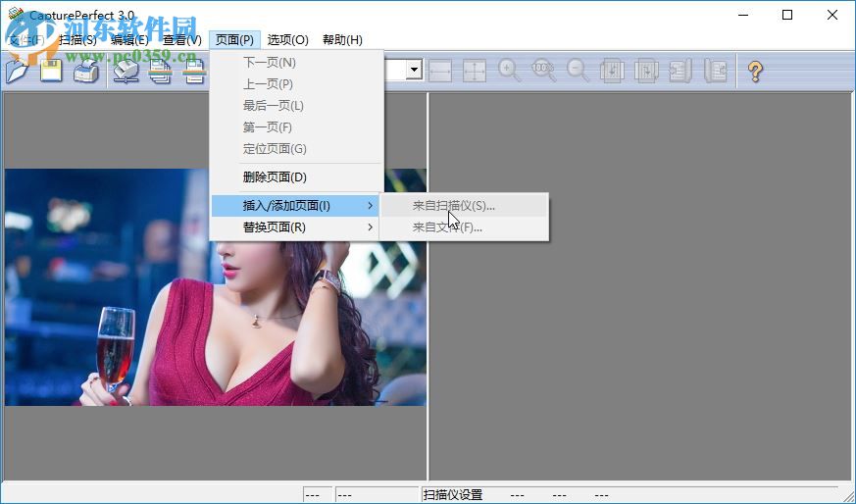Screen dimensions: 856x504
Task: Close the open 页面(P) menu
Action: coord(234,40)
